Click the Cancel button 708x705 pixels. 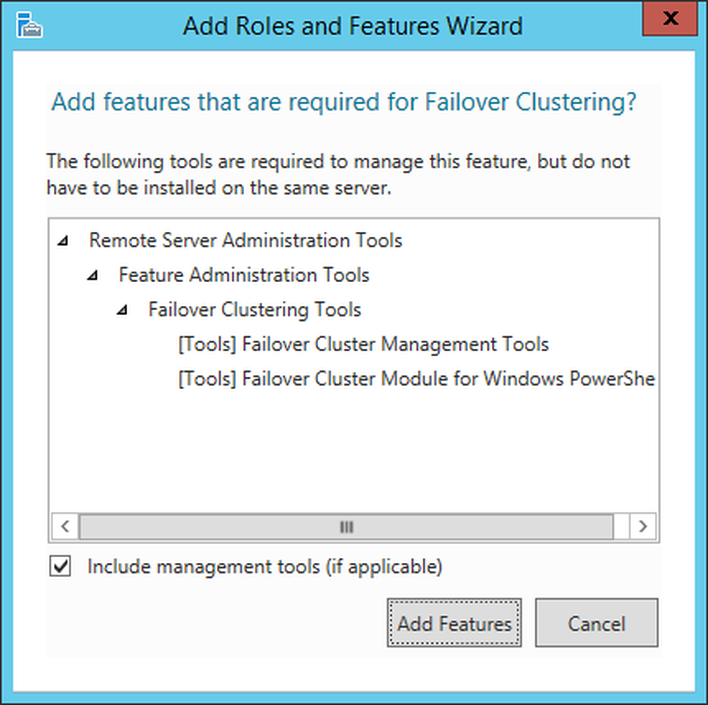point(596,623)
